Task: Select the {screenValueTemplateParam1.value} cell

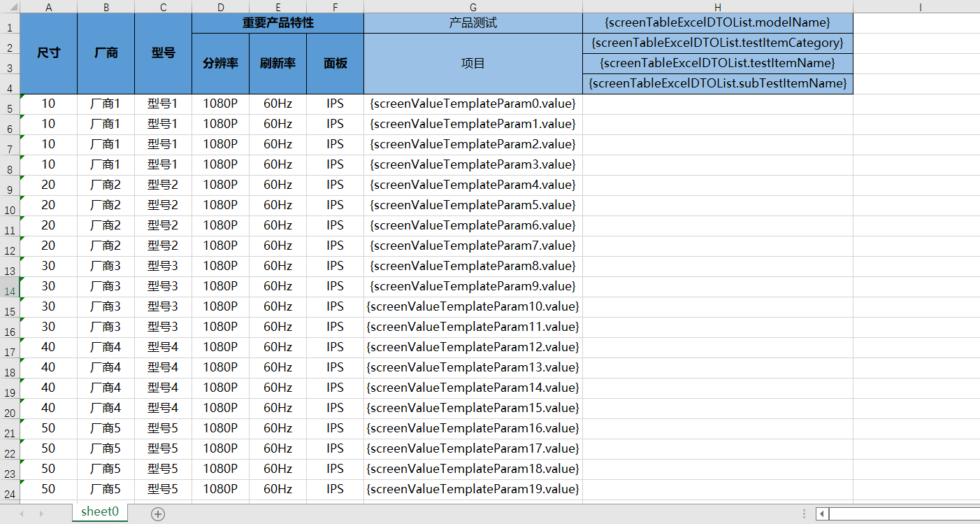Action: tap(473, 125)
